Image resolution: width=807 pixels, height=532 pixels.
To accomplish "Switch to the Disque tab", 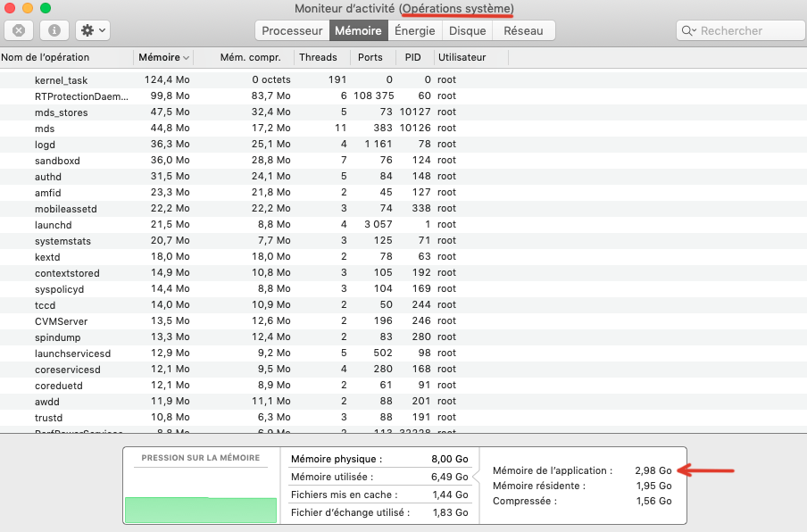I will coord(467,31).
